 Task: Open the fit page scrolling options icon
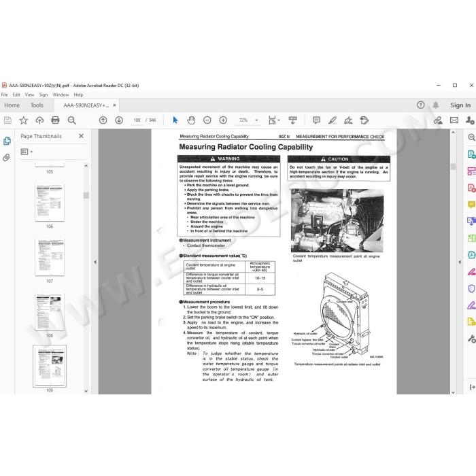pyautogui.click(x=273, y=120)
